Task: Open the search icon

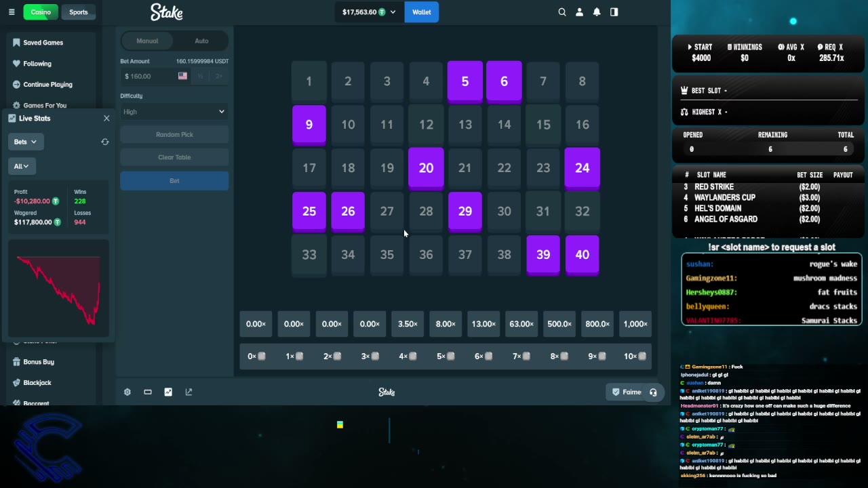Action: pos(562,12)
